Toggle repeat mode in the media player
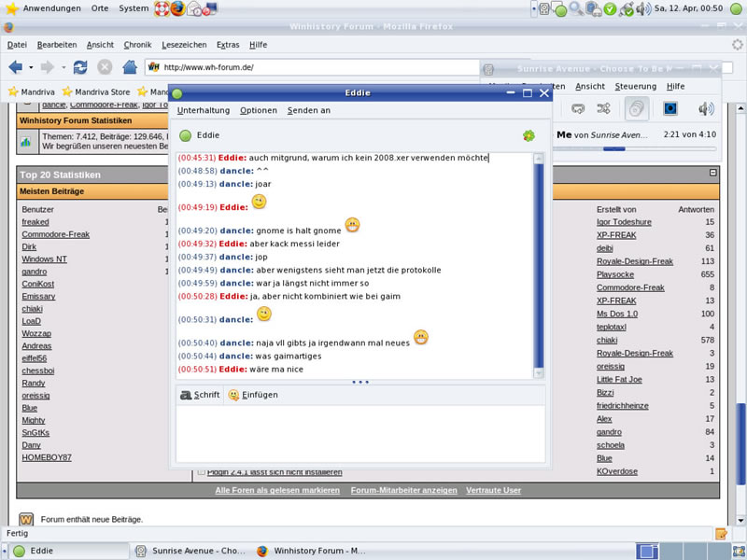The image size is (747, 560). click(578, 109)
